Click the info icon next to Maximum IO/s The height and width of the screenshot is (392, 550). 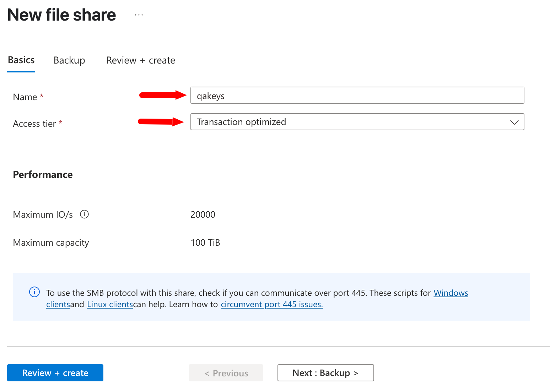[84, 214]
